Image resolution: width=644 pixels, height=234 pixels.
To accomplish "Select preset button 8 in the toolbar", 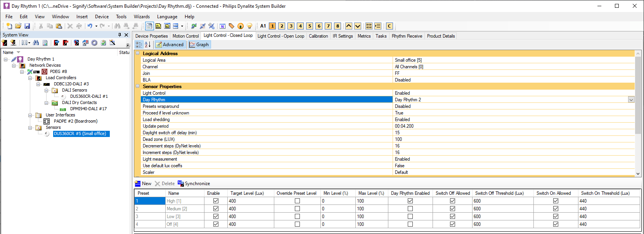I will [x=338, y=26].
